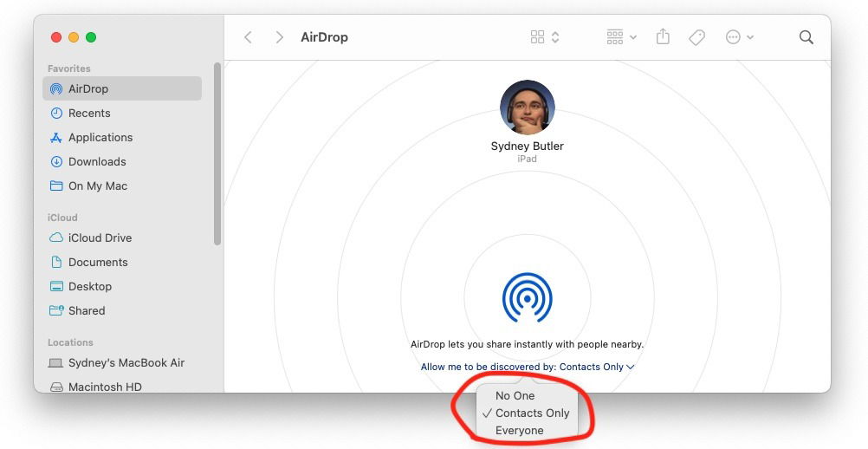Expand the group-by dropdown arrow
868x449 pixels.
tap(633, 37)
